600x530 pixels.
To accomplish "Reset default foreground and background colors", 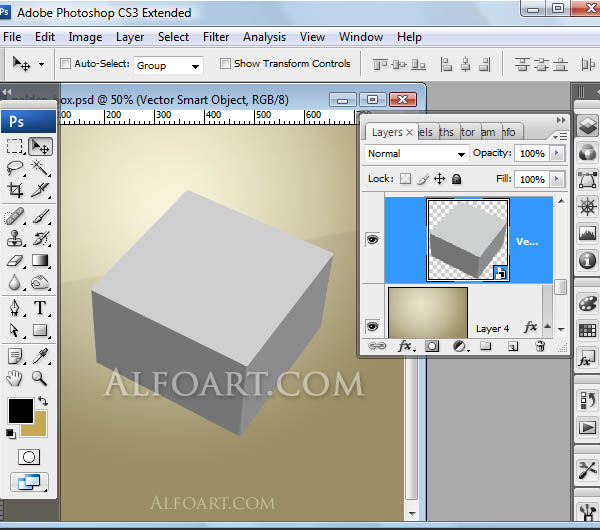I will point(10,434).
